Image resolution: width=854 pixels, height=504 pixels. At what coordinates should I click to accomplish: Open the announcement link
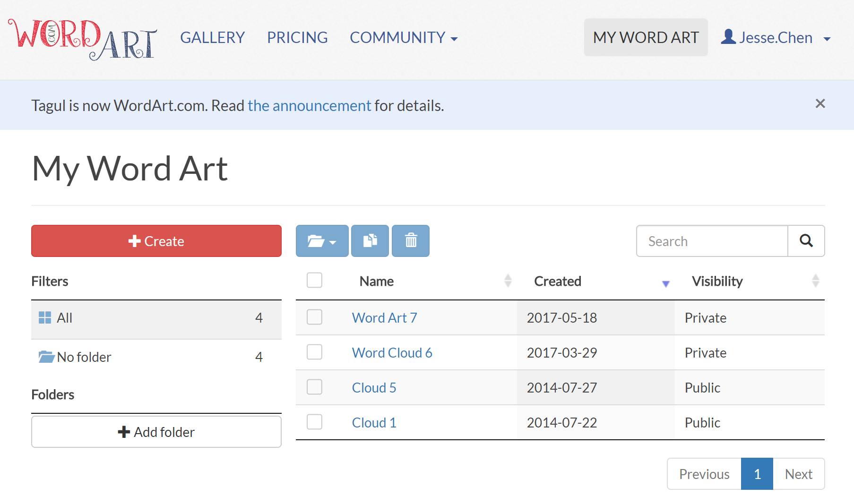309,106
